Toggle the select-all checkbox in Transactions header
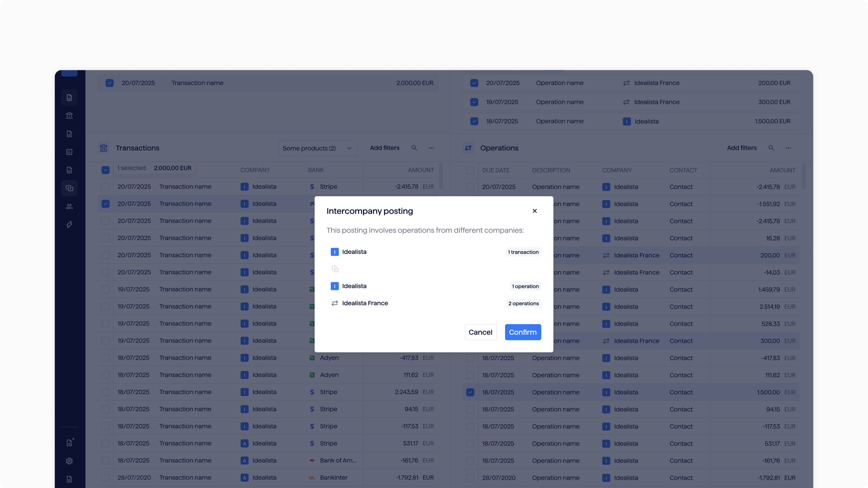 [106, 170]
